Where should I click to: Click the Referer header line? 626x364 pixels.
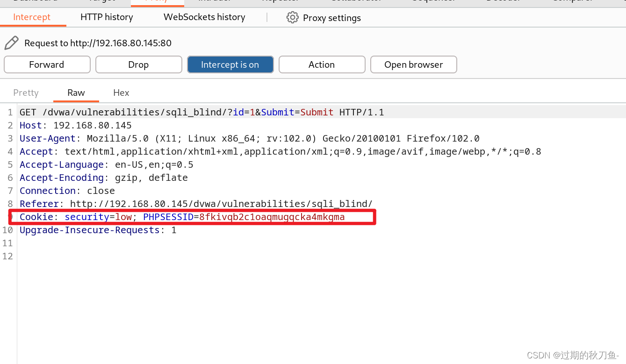[196, 204]
